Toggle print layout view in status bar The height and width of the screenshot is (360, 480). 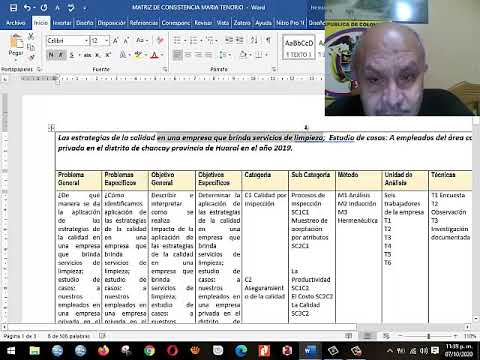368,336
